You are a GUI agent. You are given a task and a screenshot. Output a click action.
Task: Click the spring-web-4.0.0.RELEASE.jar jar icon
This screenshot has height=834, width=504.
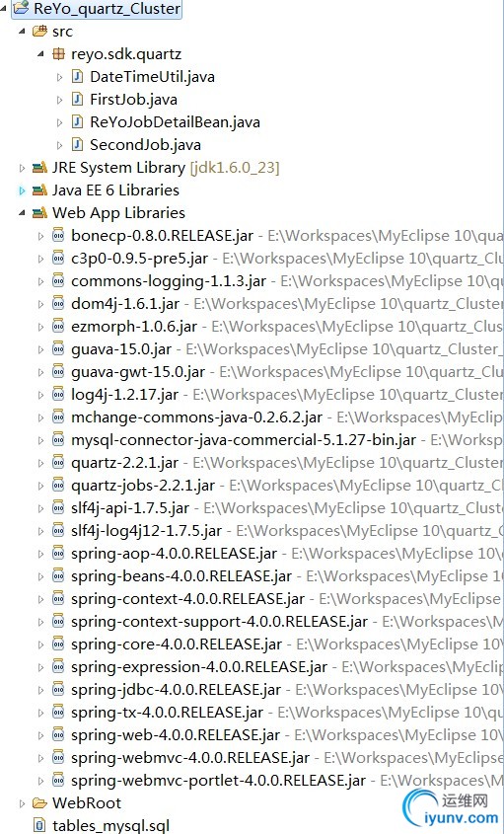(x=58, y=735)
